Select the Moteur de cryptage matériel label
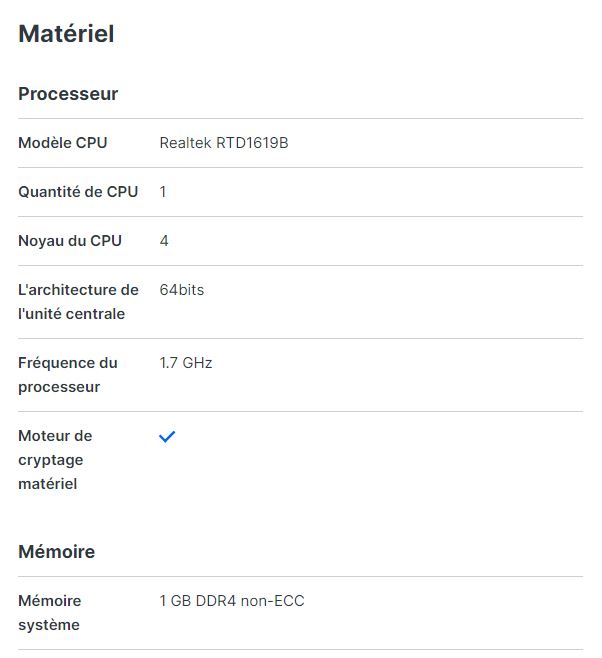602x658 pixels. point(55,460)
